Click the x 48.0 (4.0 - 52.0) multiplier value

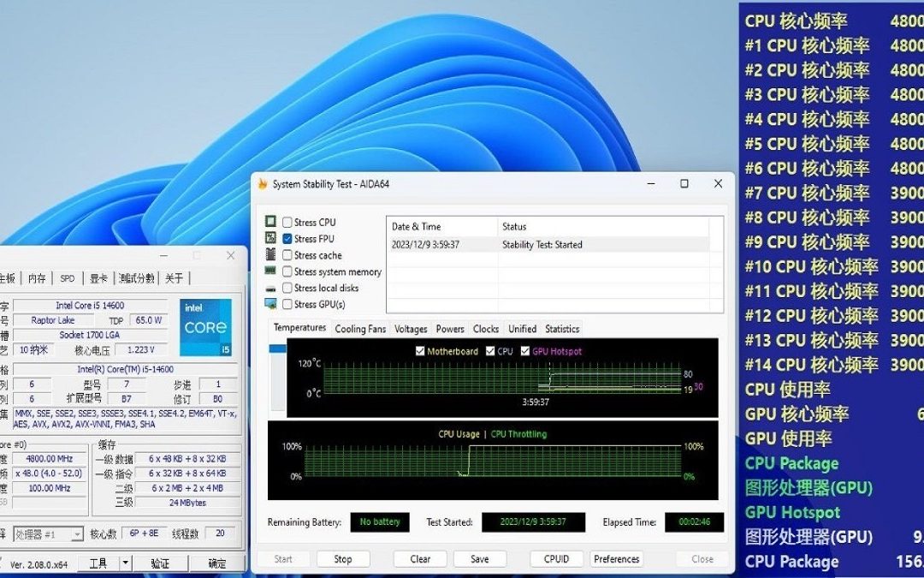50,474
